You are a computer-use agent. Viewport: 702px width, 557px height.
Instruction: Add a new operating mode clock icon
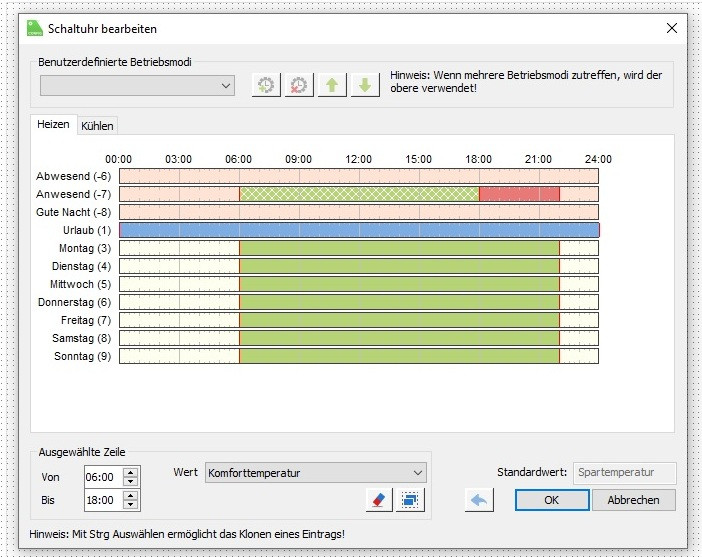click(x=266, y=85)
